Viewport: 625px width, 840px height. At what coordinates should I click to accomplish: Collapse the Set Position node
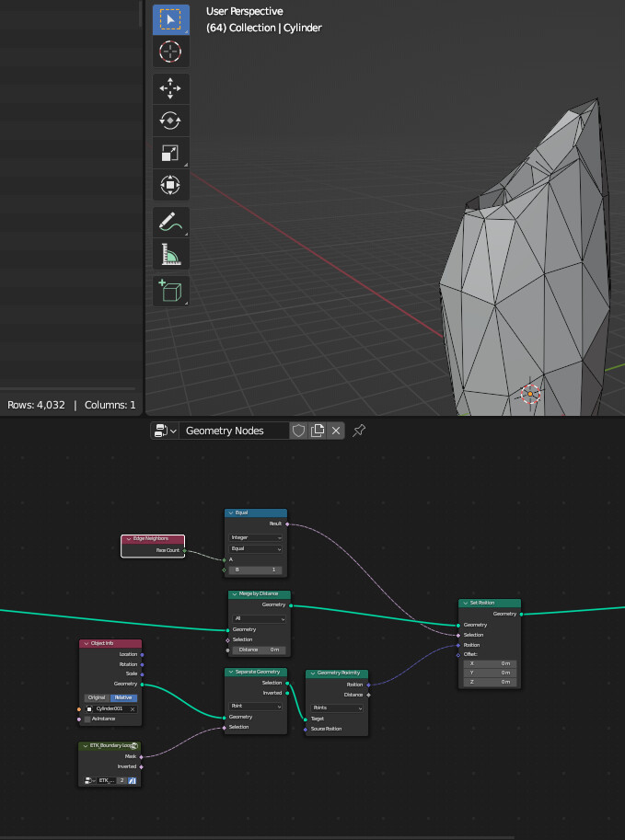tap(465, 603)
